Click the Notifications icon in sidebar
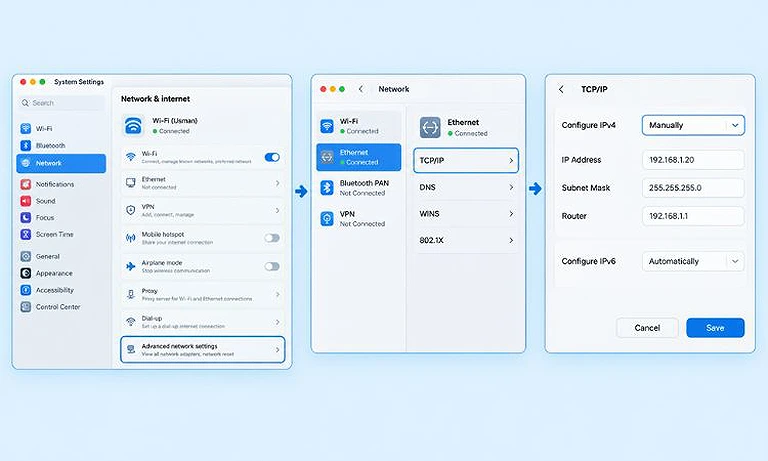The image size is (768, 461). tap(25, 184)
